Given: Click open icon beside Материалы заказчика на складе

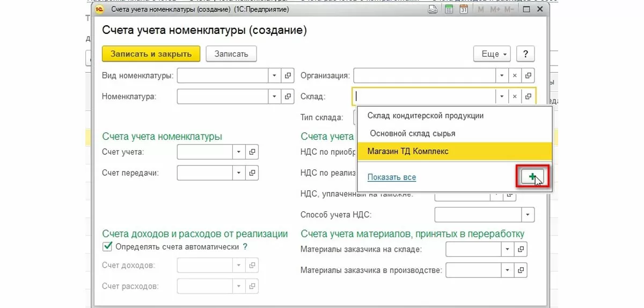Looking at the screenshot, I should [521, 249].
